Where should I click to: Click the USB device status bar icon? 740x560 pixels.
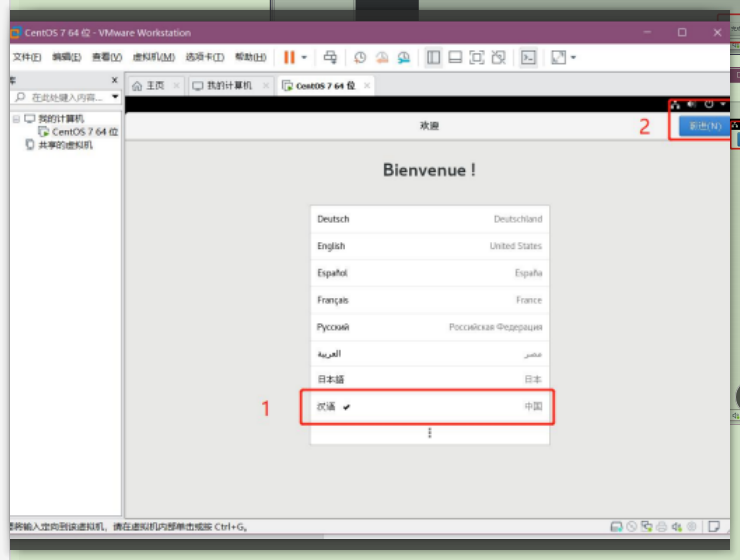pyautogui.click(x=692, y=527)
